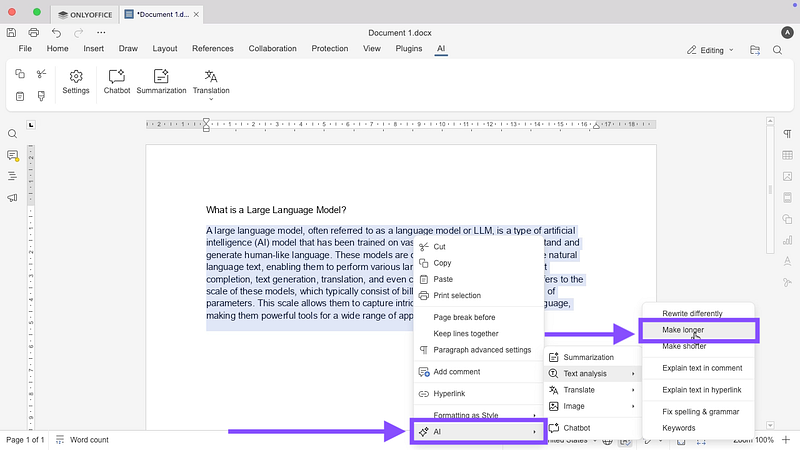800x450 pixels.
Task: Click Word count in the status bar
Action: coord(88,440)
